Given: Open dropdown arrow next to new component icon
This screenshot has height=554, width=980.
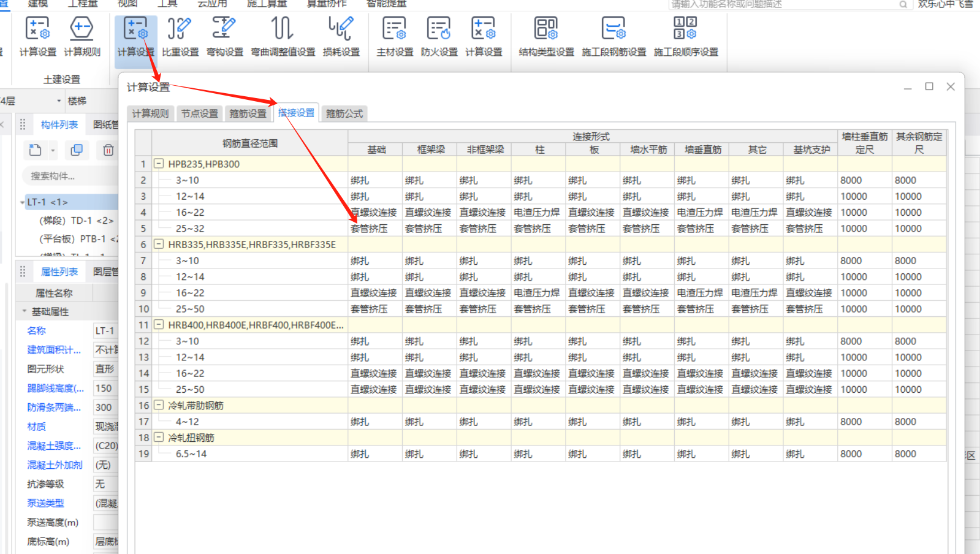Looking at the screenshot, I should [x=53, y=150].
